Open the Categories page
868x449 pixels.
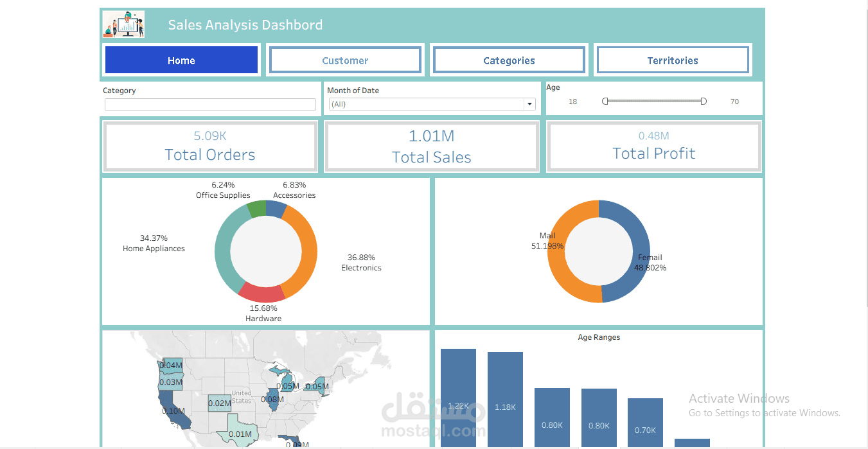click(508, 60)
